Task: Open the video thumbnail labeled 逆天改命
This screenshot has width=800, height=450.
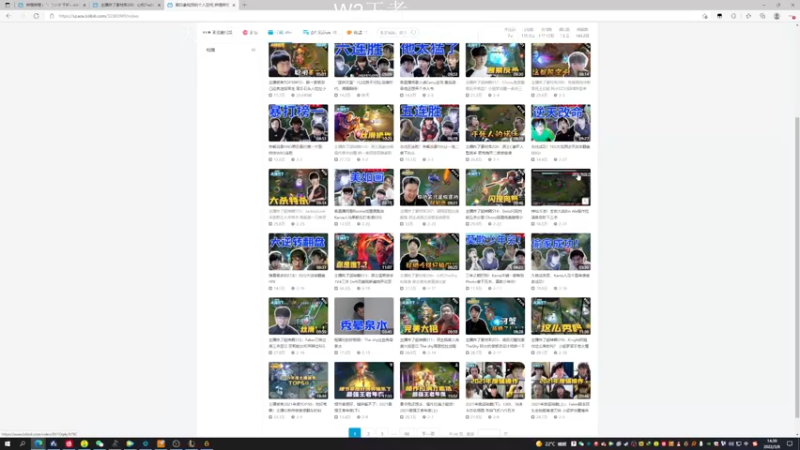Action: click(x=561, y=123)
